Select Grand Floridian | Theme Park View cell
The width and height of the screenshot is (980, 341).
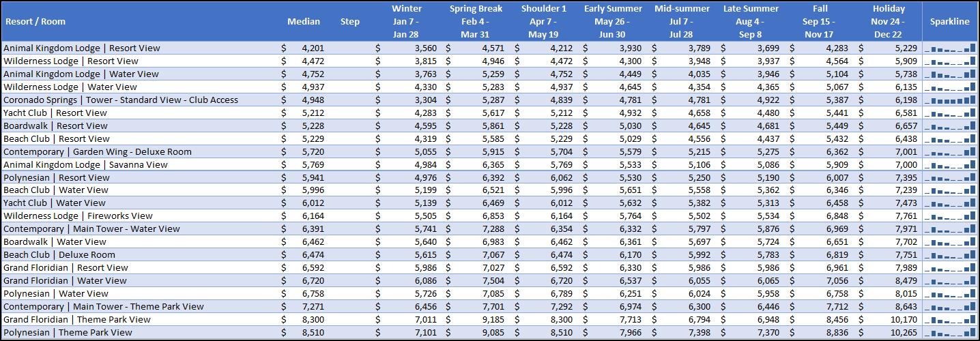(77, 319)
